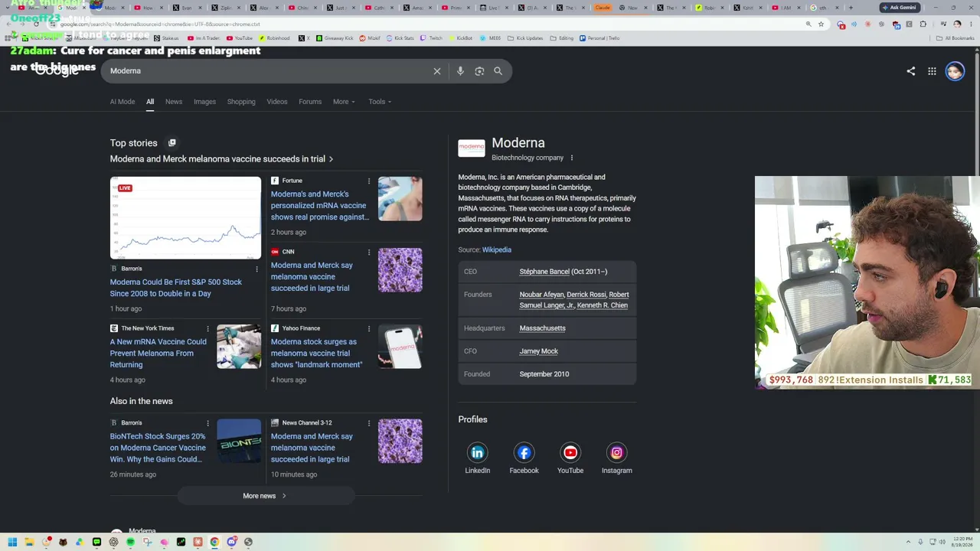The height and width of the screenshot is (551, 980).
Task: Expand the More search filters dropdown
Action: coord(344,102)
